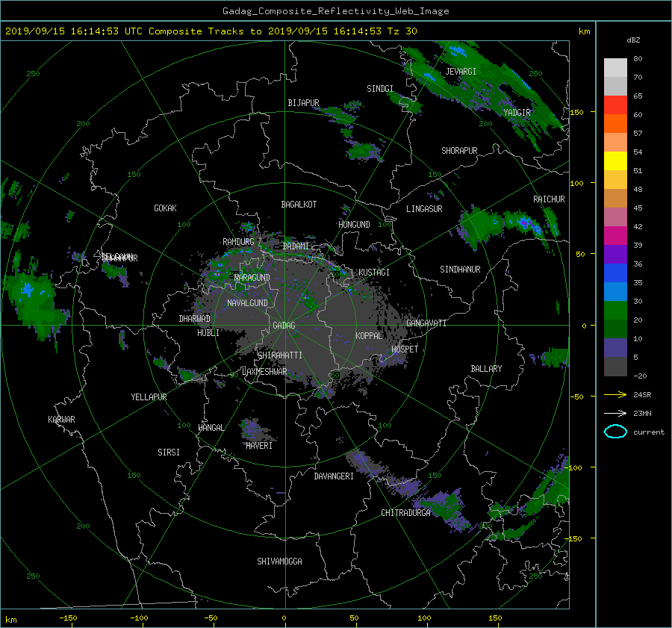Click the SINDGI city label
Image resolution: width=672 pixels, height=628 pixels.
(380, 89)
